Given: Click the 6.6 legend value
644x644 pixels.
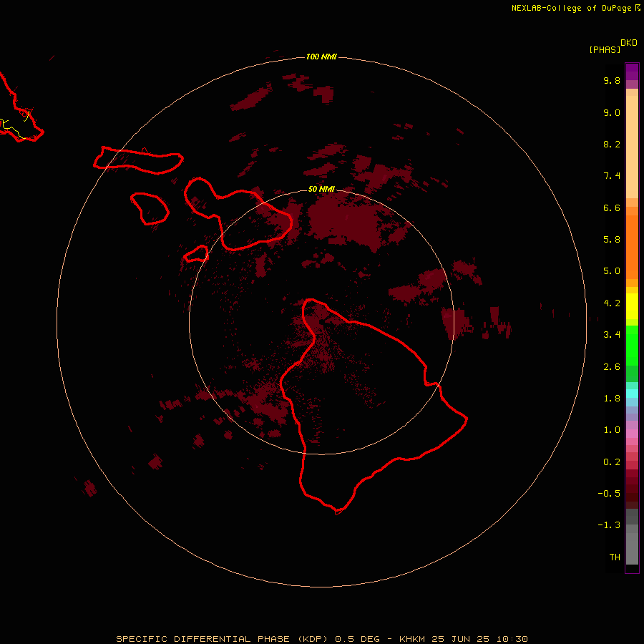Looking at the screenshot, I should pos(612,208).
